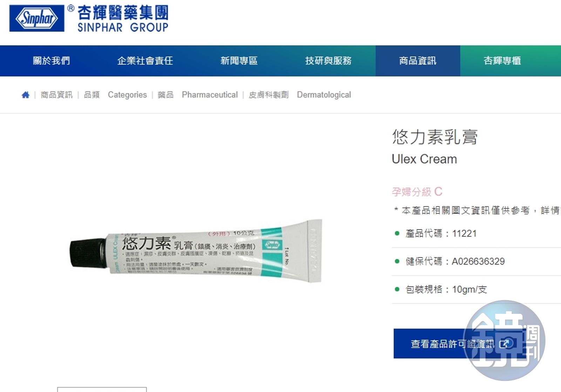Image resolution: width=561 pixels, height=392 pixels.
Task: Click the 悠力素乳膏 product title
Action: [x=435, y=137]
